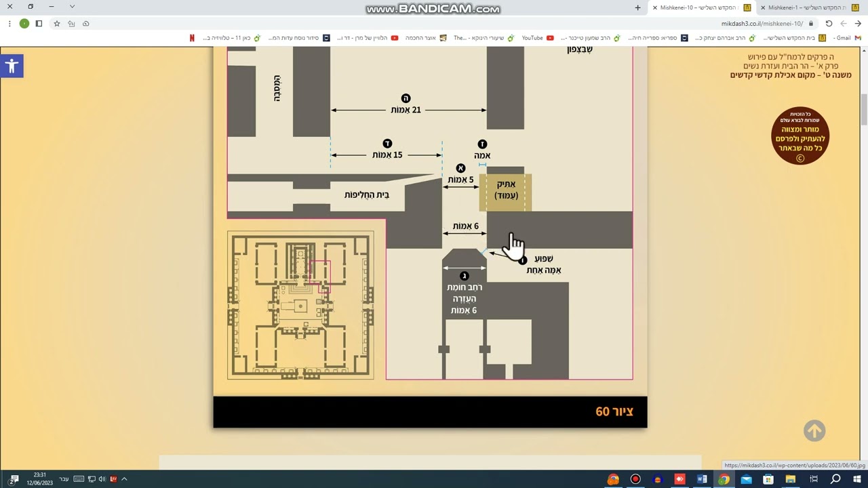Toggle the browser side panel
868x488 pixels.
[39, 23]
